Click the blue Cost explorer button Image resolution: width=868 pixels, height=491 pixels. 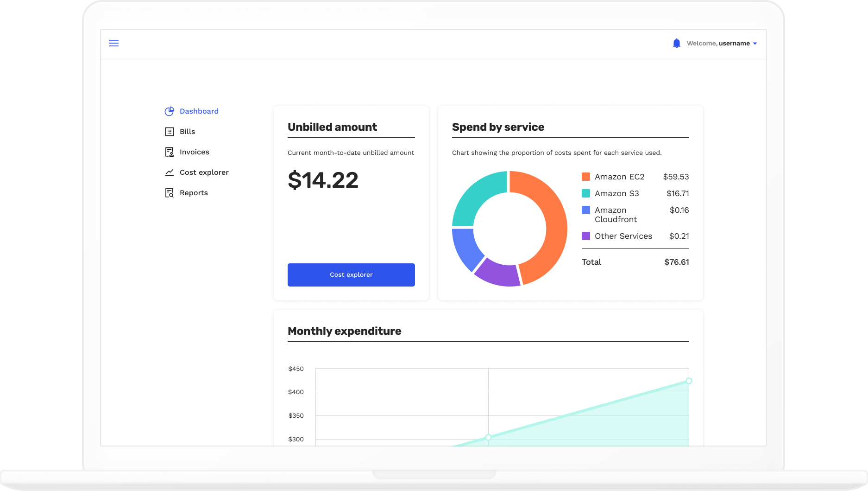click(x=351, y=275)
